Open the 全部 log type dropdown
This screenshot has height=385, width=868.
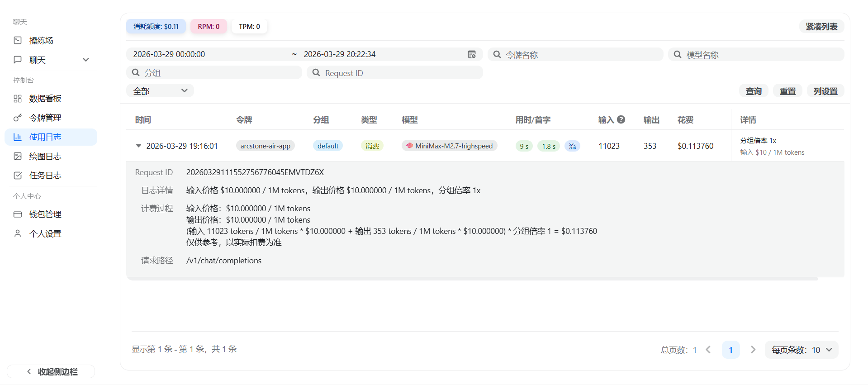point(160,91)
